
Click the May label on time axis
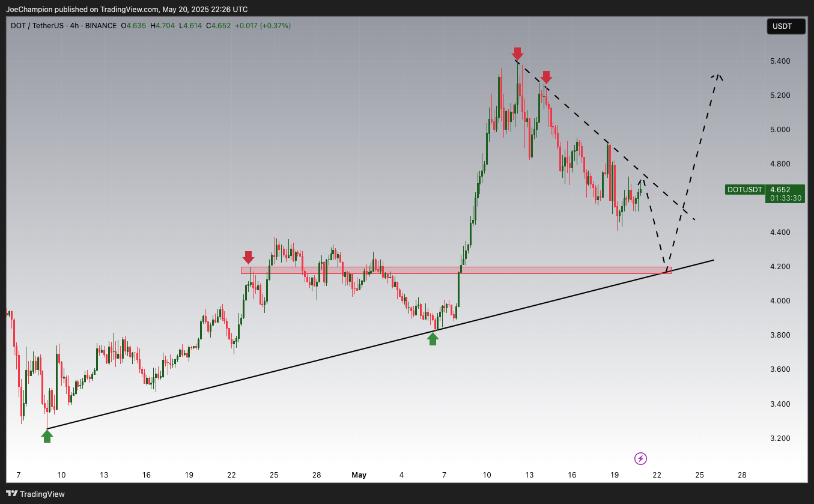(359, 475)
